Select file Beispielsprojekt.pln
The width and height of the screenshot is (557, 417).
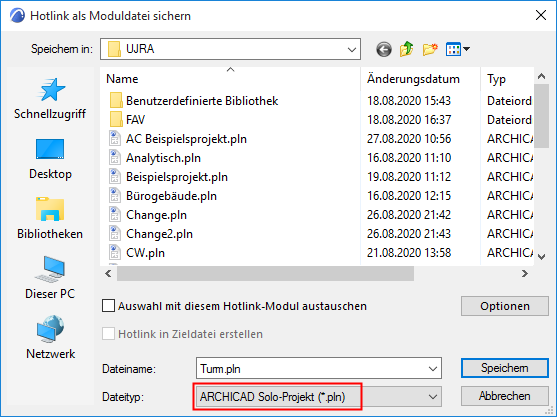point(168,177)
